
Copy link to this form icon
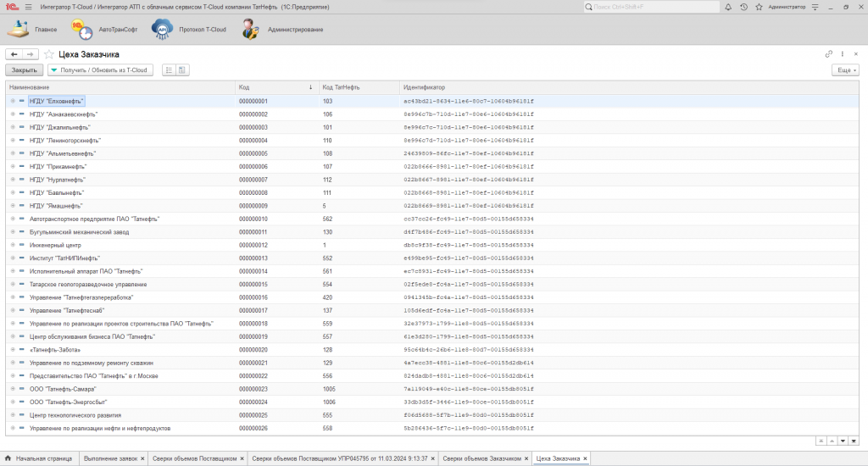829,54
